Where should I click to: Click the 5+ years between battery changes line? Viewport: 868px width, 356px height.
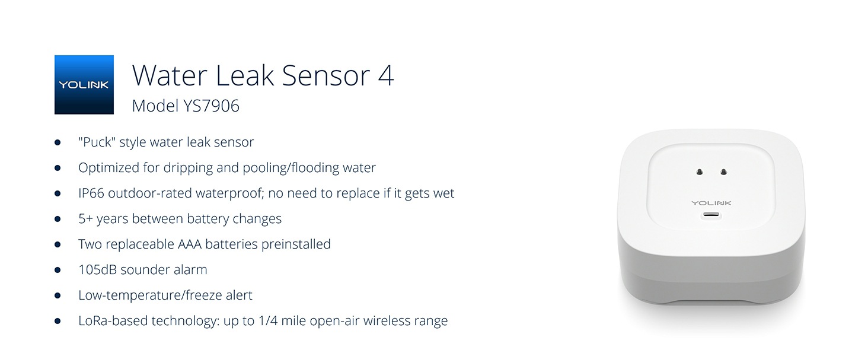click(x=180, y=219)
